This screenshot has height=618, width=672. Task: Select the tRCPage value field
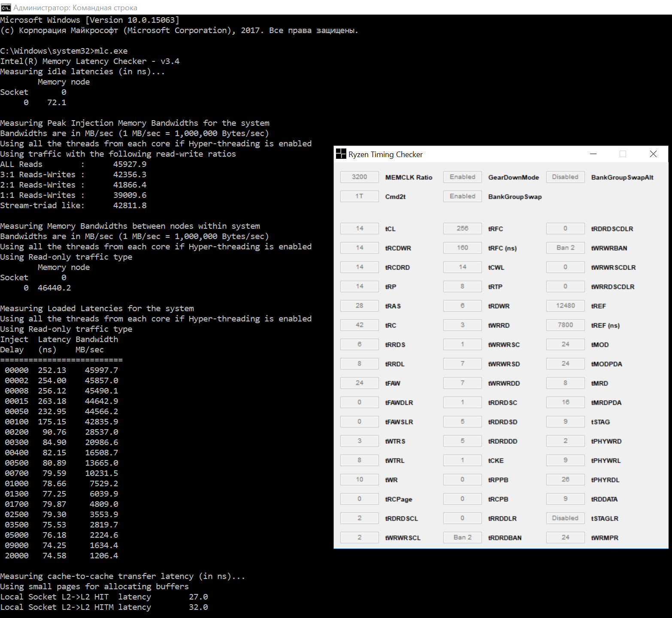click(x=360, y=499)
